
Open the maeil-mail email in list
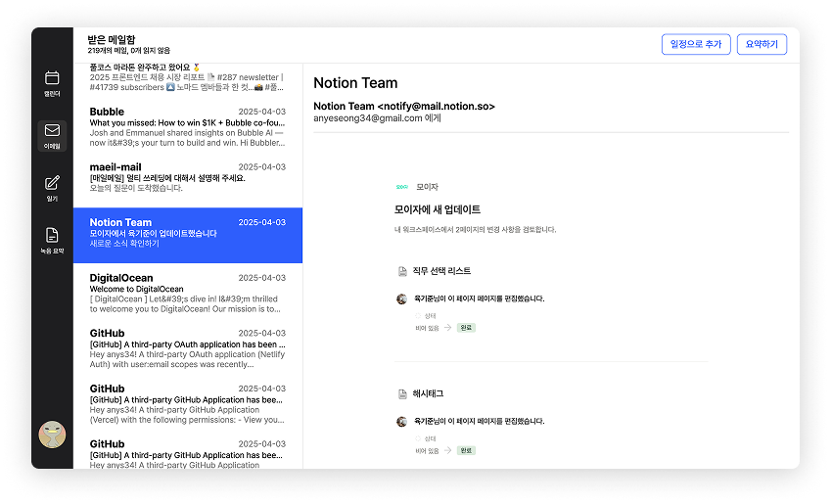pyautogui.click(x=188, y=178)
